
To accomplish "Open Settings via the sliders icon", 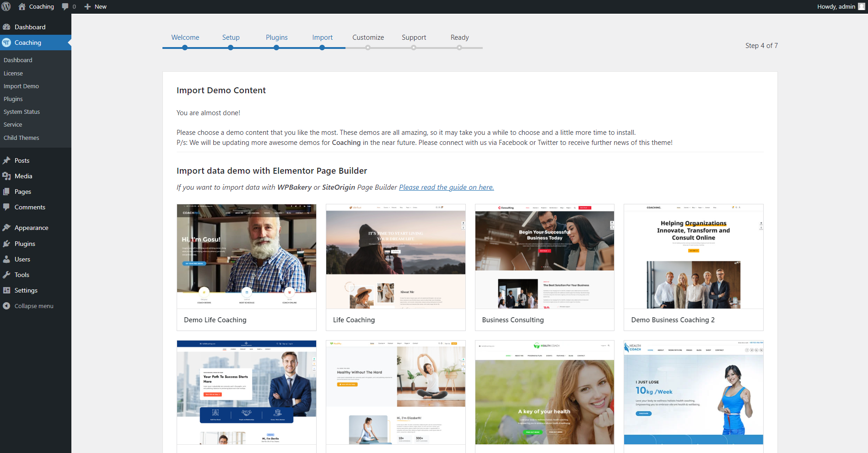I will click(x=7, y=290).
